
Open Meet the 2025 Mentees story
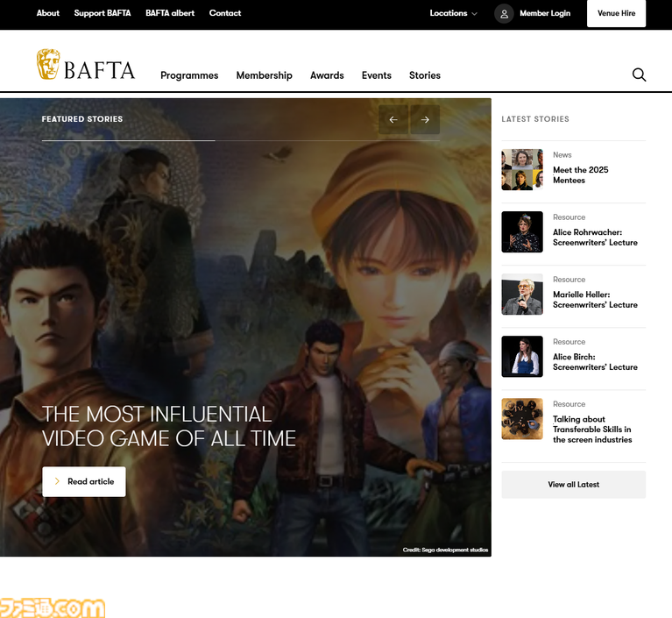[x=580, y=175]
